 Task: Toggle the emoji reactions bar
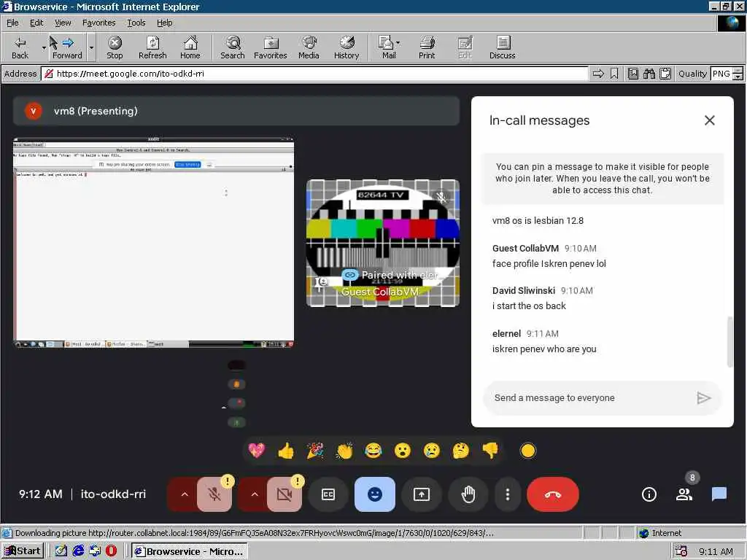pyautogui.click(x=375, y=494)
